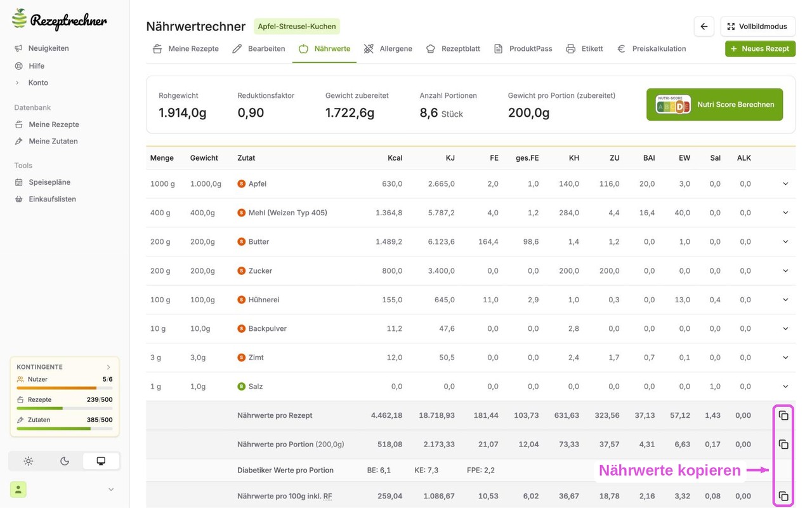Open the ProduktPass tab
The height and width of the screenshot is (508, 812).
coord(523,48)
